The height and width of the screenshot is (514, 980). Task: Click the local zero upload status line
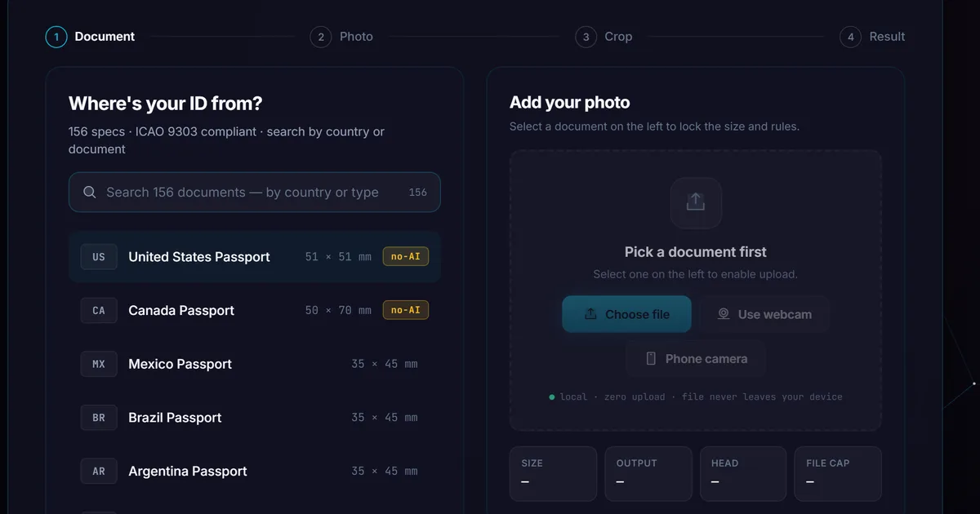click(696, 397)
